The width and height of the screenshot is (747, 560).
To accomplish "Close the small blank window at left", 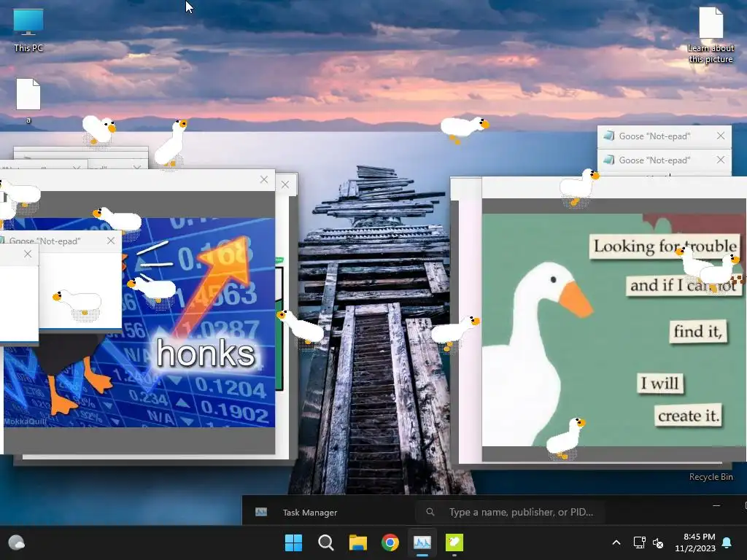I will (28, 254).
